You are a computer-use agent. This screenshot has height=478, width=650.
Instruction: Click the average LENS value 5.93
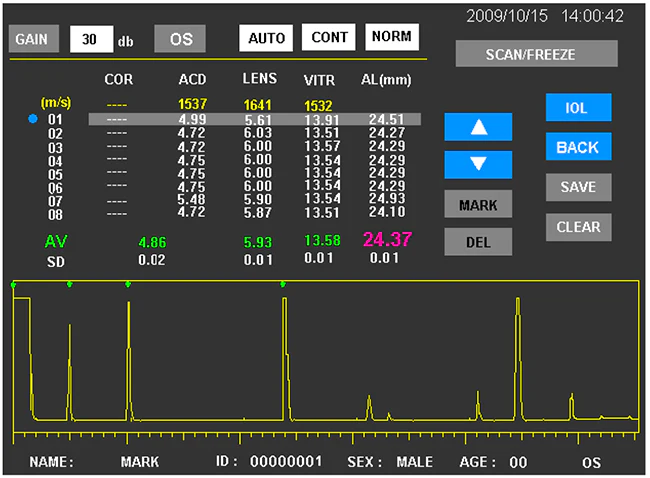pos(257,242)
